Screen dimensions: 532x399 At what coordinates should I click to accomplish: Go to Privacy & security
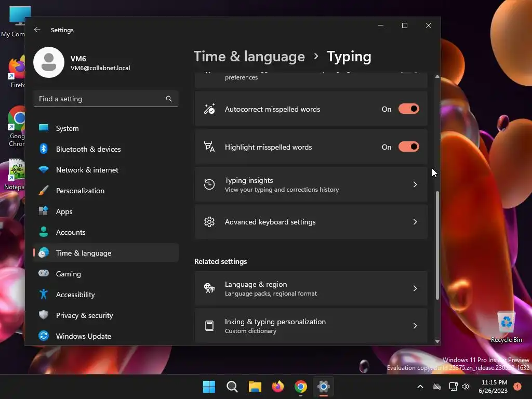106,315
